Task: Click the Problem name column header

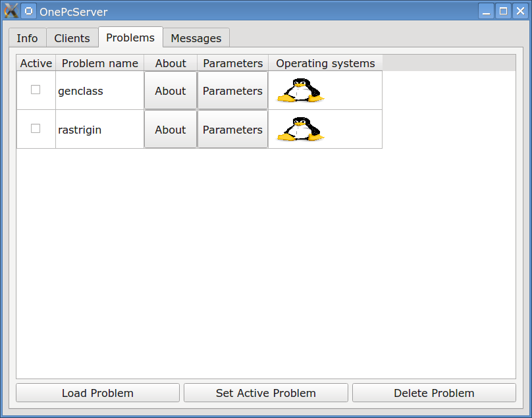Action: click(99, 63)
